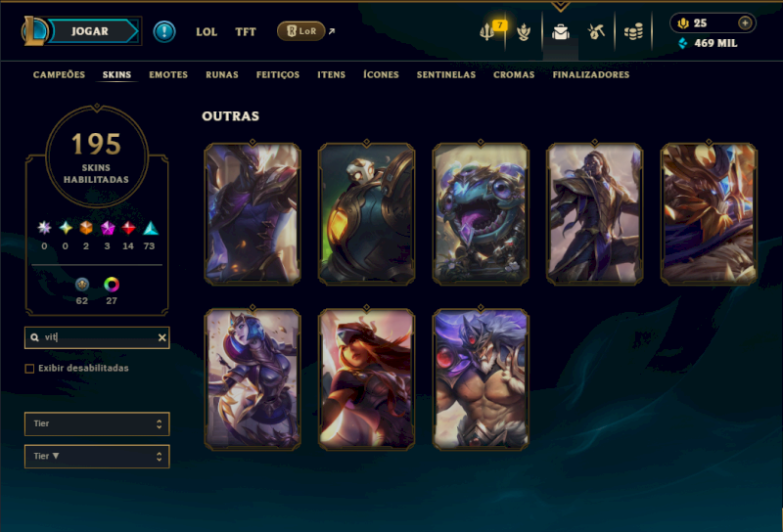Click the skin search input field
Viewport: 783px width, 532px height.
[97, 337]
